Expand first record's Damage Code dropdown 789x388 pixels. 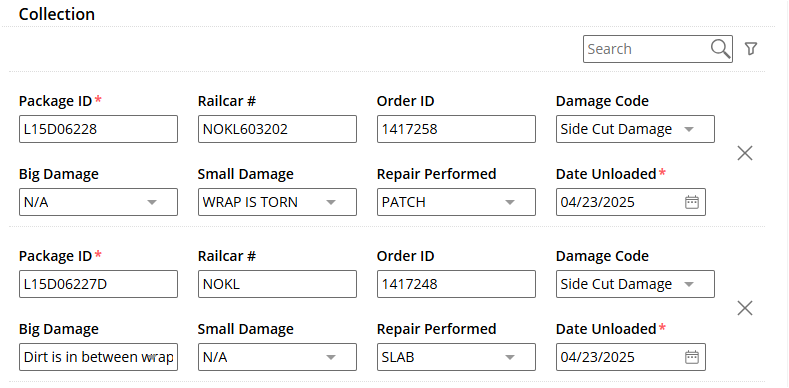tap(635, 129)
